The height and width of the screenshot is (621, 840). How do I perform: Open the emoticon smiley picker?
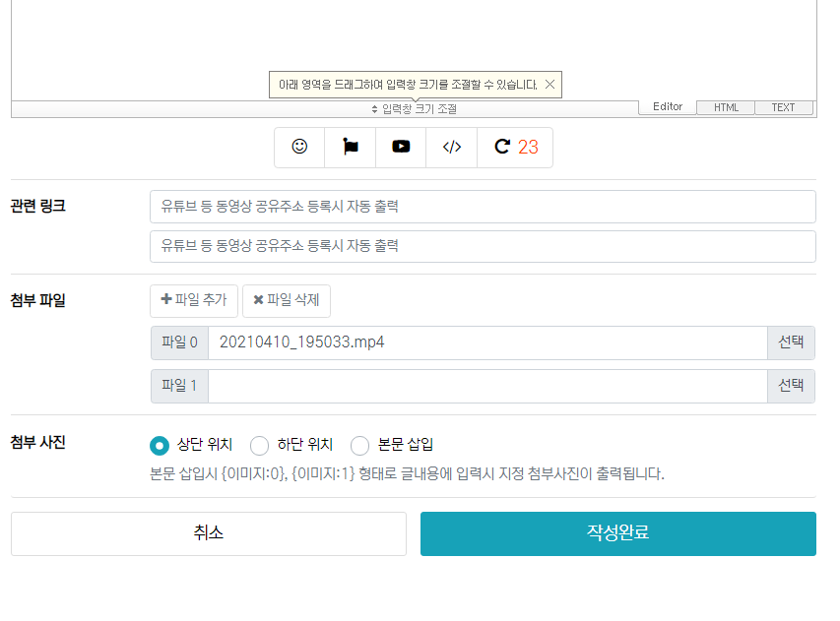[299, 148]
